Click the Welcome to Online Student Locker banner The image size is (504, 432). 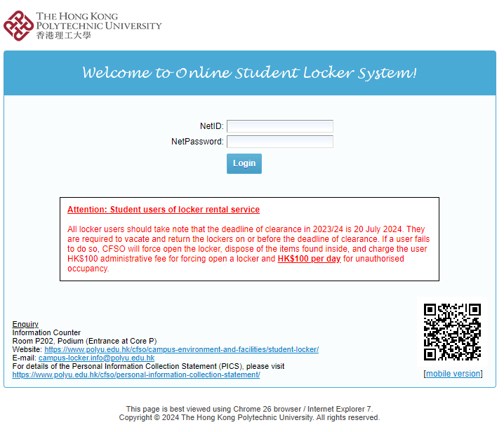[x=249, y=73]
